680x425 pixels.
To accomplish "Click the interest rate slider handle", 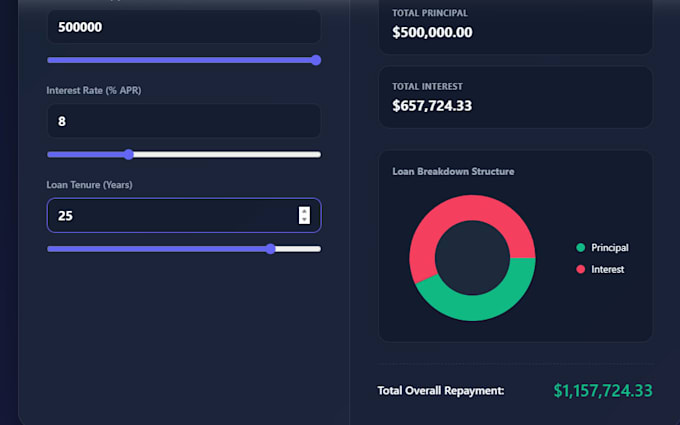I will (x=128, y=154).
